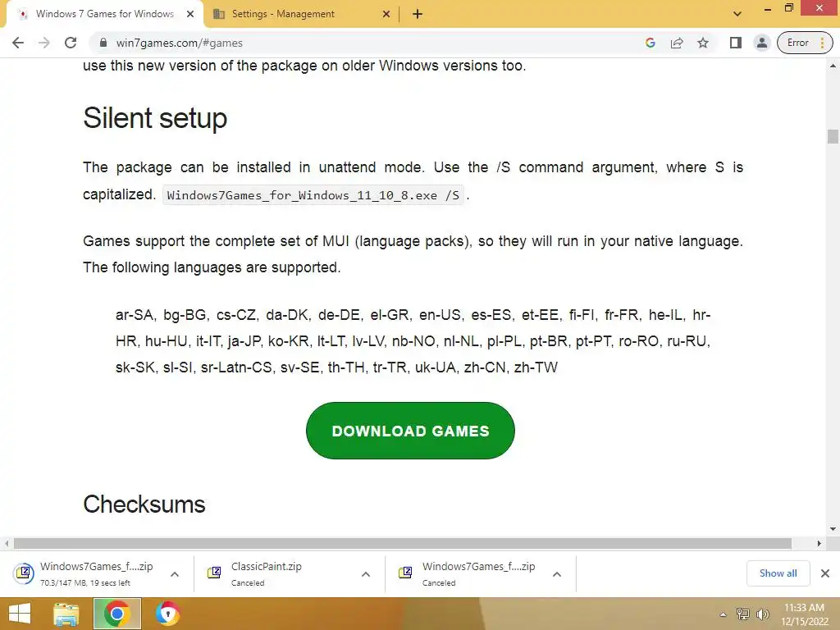Open the network tray icon
This screenshot has height=630, width=840.
tap(742, 614)
